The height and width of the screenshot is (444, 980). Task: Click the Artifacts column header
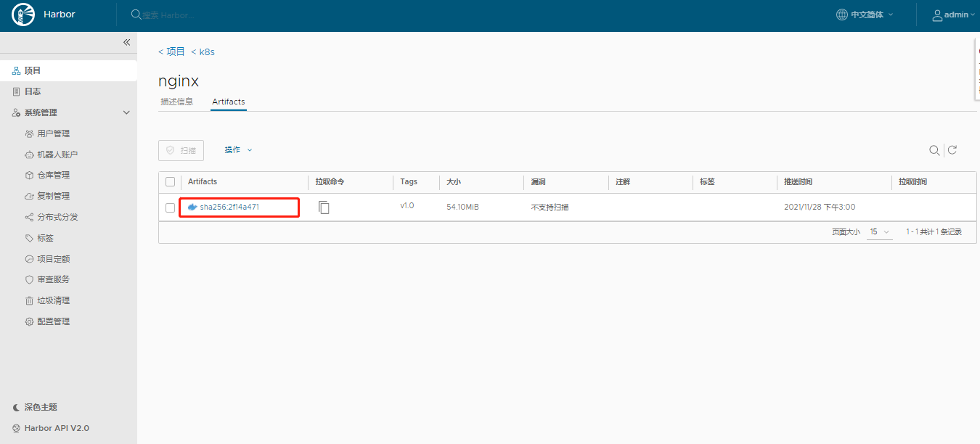[203, 182]
